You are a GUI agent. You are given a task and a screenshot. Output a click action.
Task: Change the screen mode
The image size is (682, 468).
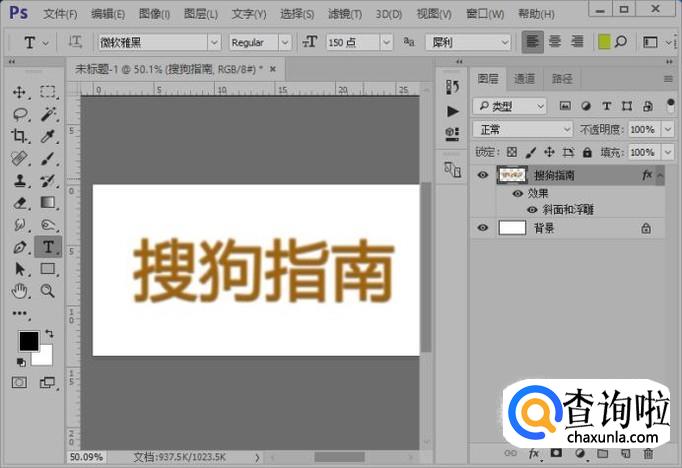(x=47, y=383)
